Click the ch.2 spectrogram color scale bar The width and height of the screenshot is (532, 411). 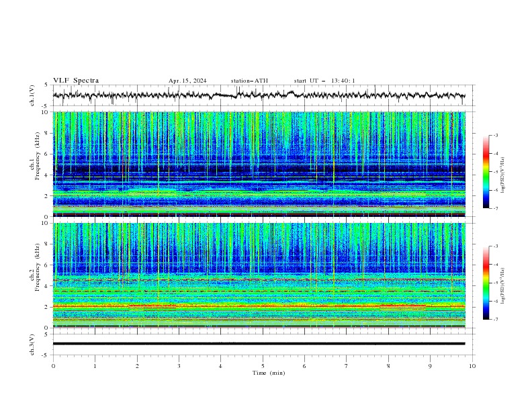pos(486,283)
